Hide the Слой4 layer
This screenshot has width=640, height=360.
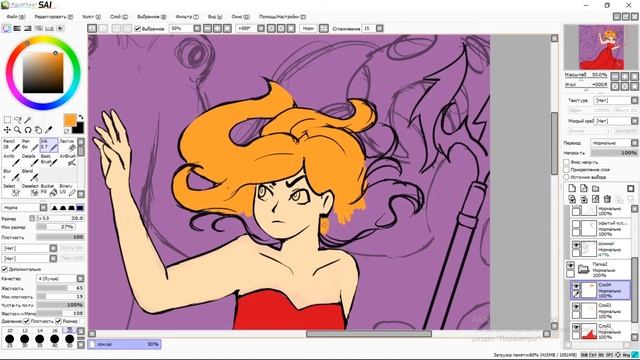(576, 286)
